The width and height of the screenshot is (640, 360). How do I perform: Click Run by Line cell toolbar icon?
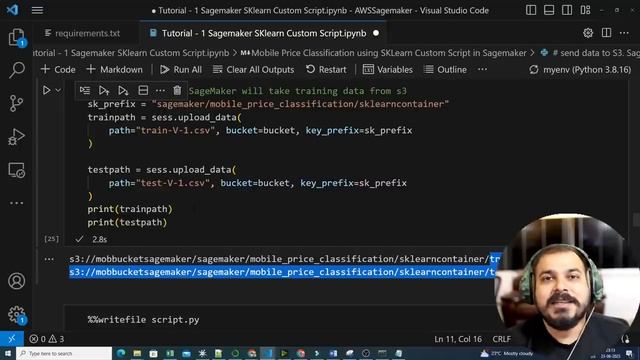tap(85, 90)
